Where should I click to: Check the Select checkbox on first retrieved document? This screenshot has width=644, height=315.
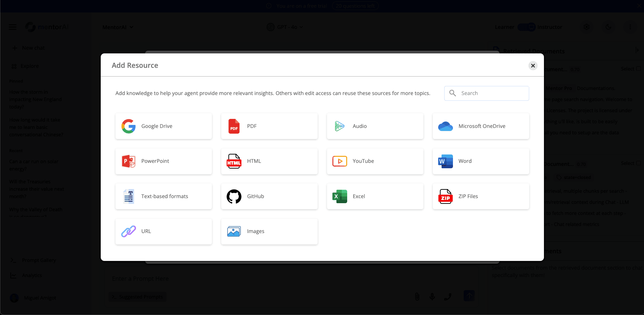click(x=639, y=69)
